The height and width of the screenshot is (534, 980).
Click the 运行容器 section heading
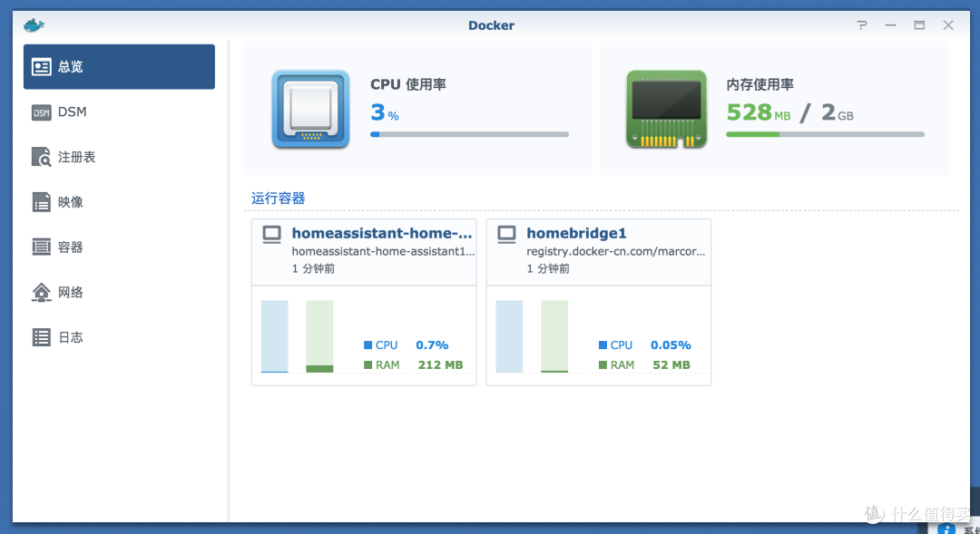[279, 199]
